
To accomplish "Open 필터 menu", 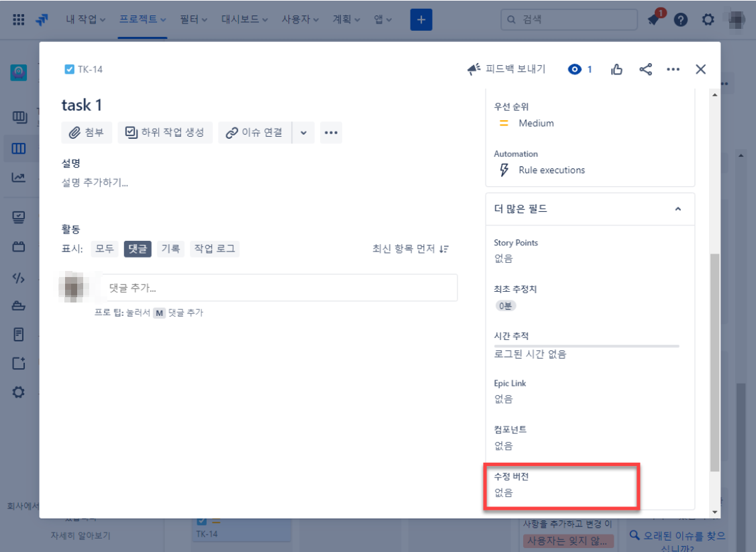I will click(x=193, y=19).
